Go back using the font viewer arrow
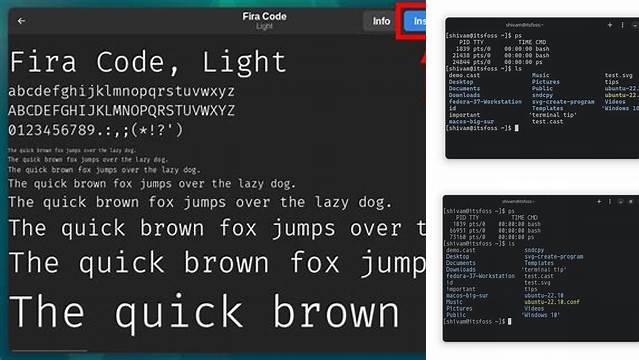 click(x=21, y=20)
